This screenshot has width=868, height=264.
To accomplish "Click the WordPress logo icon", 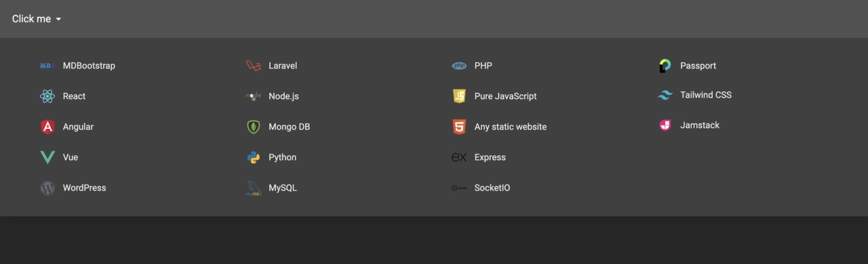I will pyautogui.click(x=47, y=188).
